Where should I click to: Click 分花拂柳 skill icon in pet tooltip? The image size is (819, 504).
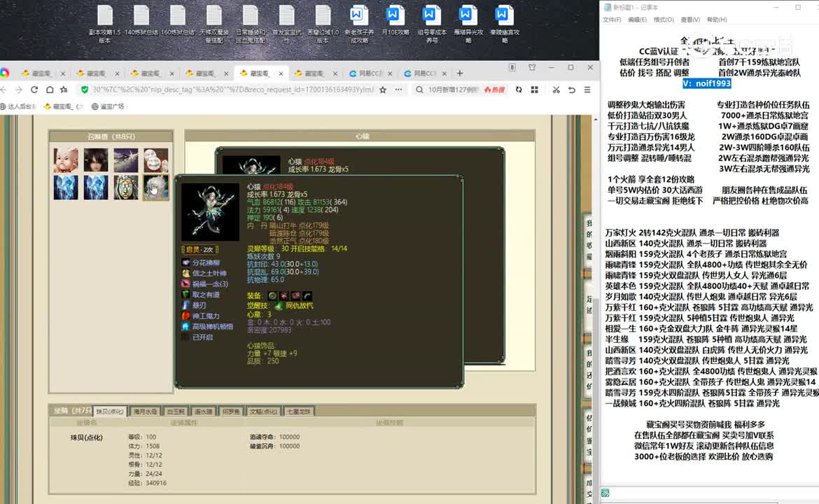point(185,262)
